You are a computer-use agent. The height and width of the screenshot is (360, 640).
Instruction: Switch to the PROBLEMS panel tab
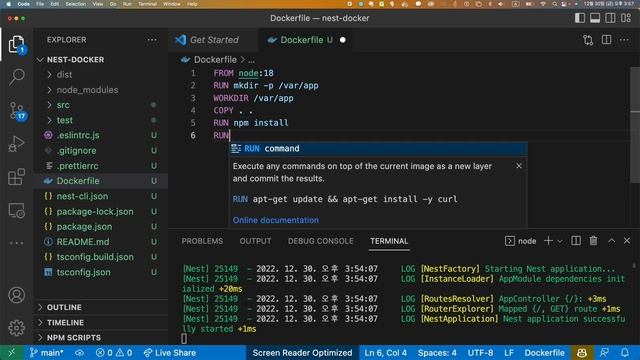point(202,241)
